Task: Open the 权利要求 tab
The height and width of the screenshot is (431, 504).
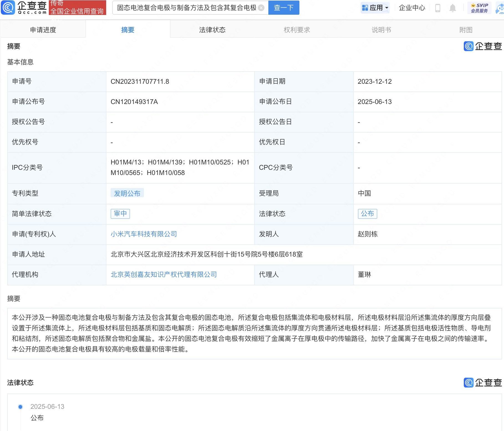Action: [x=297, y=30]
